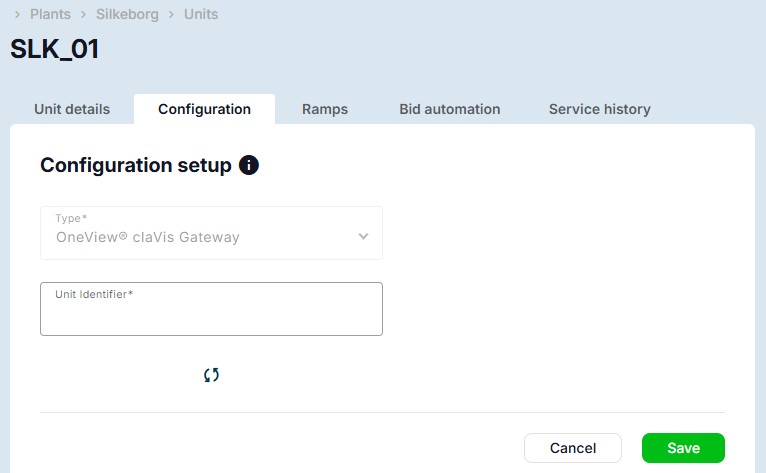Open the Units breadcrumb link
766x473 pixels.
click(201, 15)
